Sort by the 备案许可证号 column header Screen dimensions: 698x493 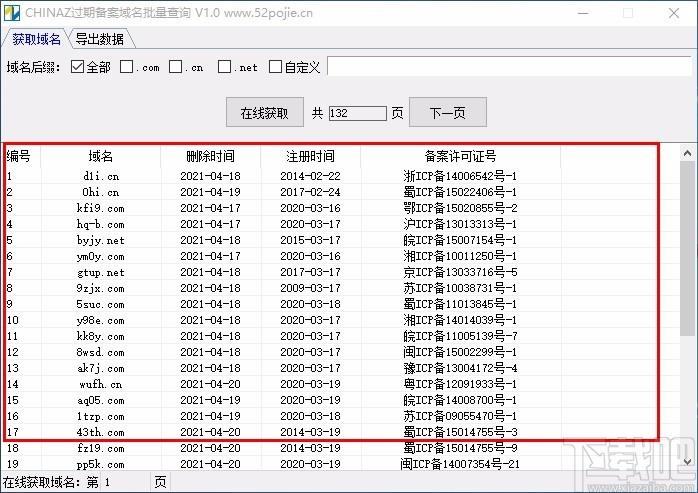pos(460,156)
